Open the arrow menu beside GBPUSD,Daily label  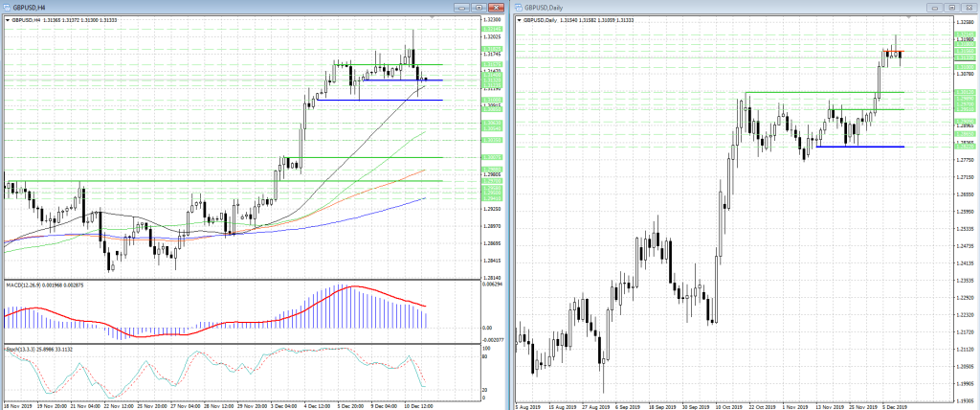tap(518, 19)
